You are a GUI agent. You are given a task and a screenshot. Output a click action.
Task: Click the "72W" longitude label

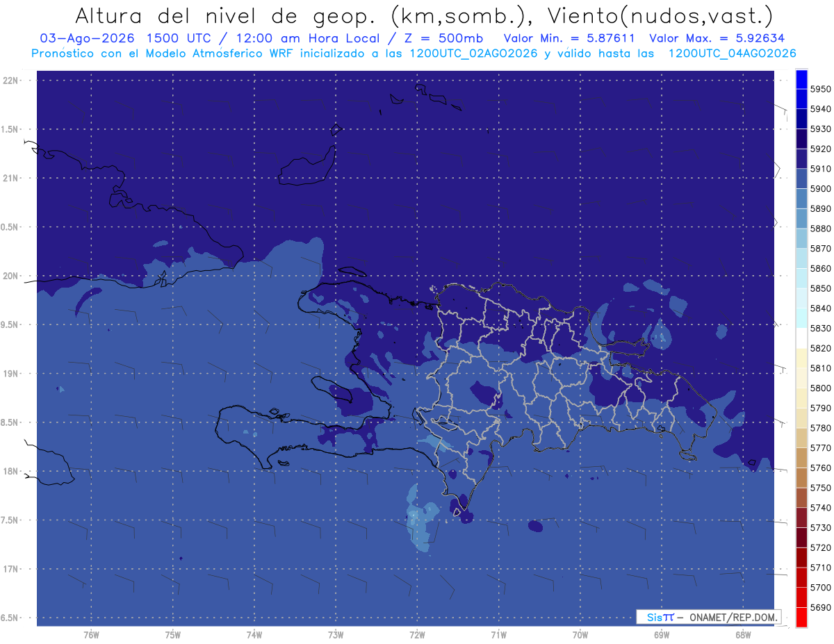[417, 635]
